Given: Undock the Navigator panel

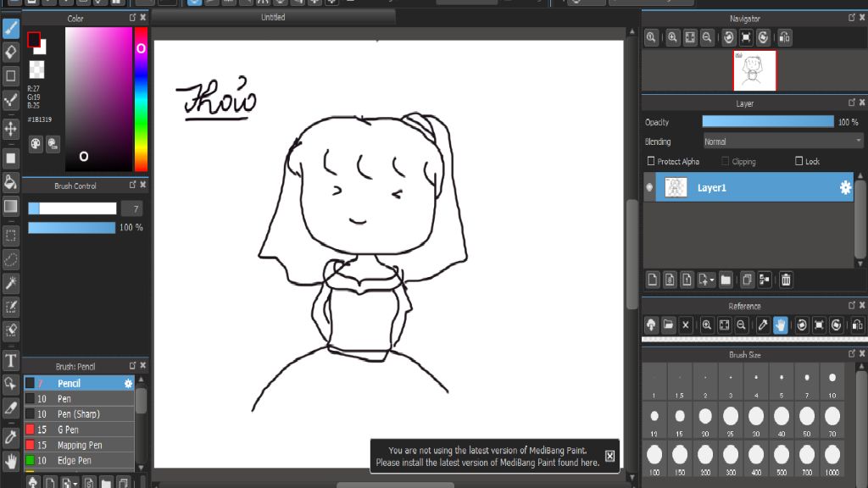Looking at the screenshot, I should pos(852,18).
